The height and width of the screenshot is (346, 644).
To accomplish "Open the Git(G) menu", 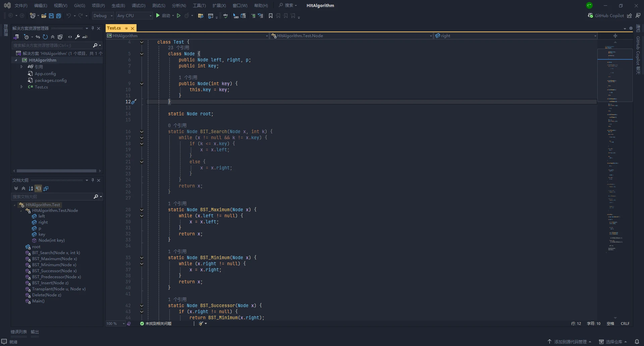I will click(x=79, y=5).
